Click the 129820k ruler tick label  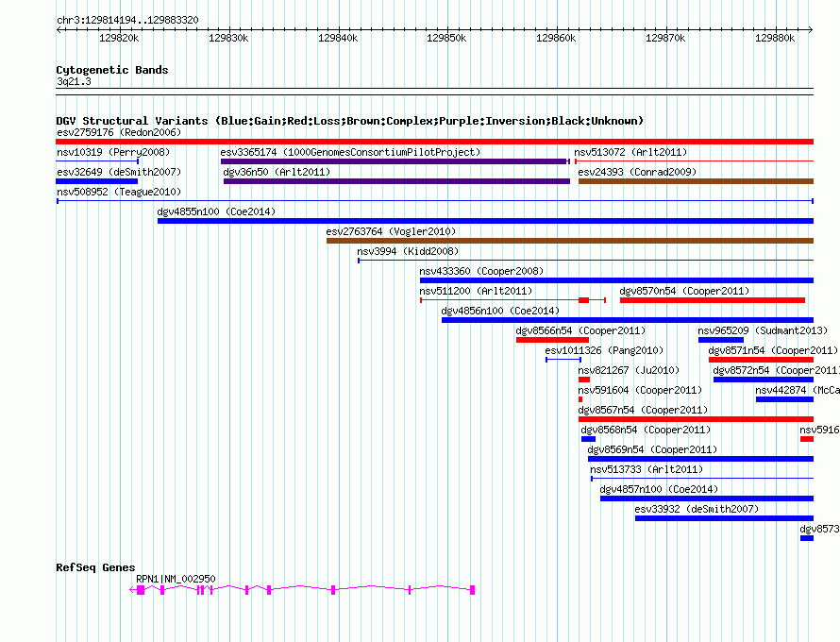tap(119, 39)
